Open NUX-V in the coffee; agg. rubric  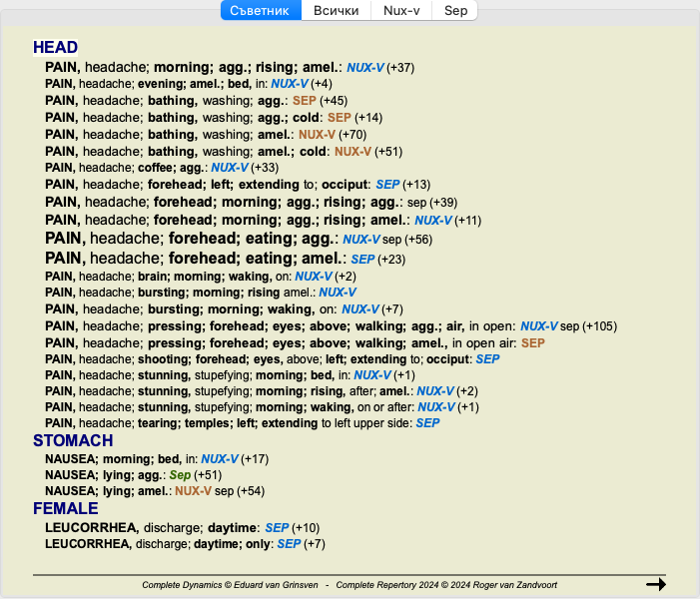pyautogui.click(x=229, y=168)
